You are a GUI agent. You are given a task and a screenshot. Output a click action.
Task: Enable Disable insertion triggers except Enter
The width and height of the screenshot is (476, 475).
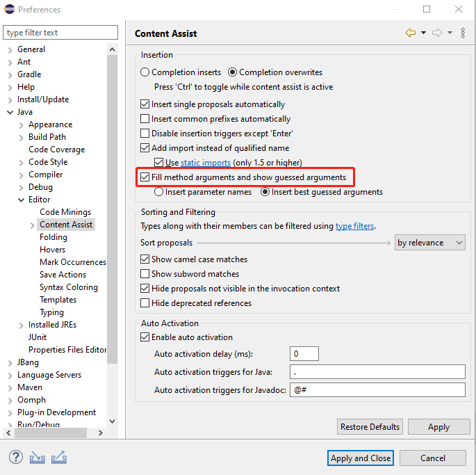click(x=145, y=133)
